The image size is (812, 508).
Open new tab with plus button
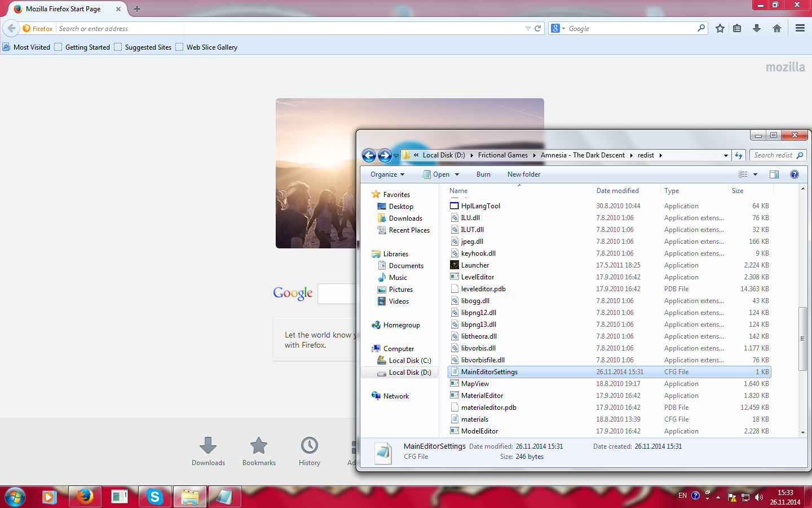[136, 8]
